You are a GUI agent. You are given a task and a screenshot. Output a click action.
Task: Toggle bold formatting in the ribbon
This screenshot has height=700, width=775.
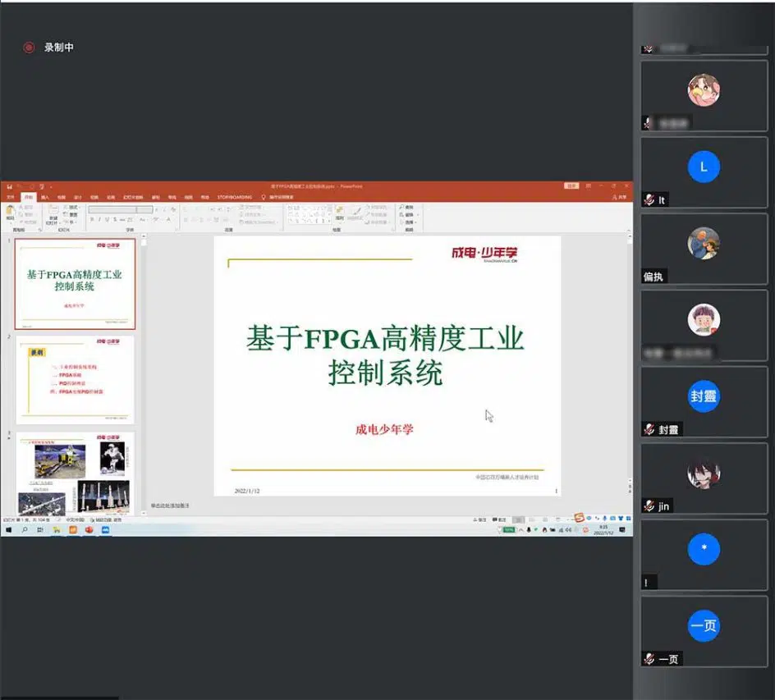[92, 219]
